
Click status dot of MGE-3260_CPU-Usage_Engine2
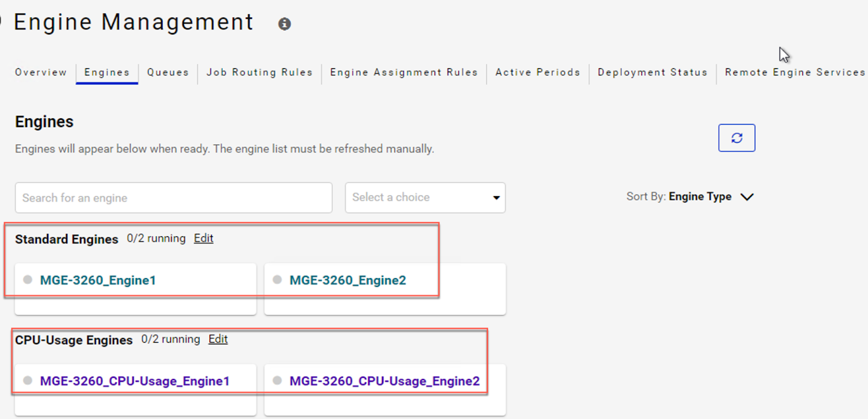tap(277, 381)
